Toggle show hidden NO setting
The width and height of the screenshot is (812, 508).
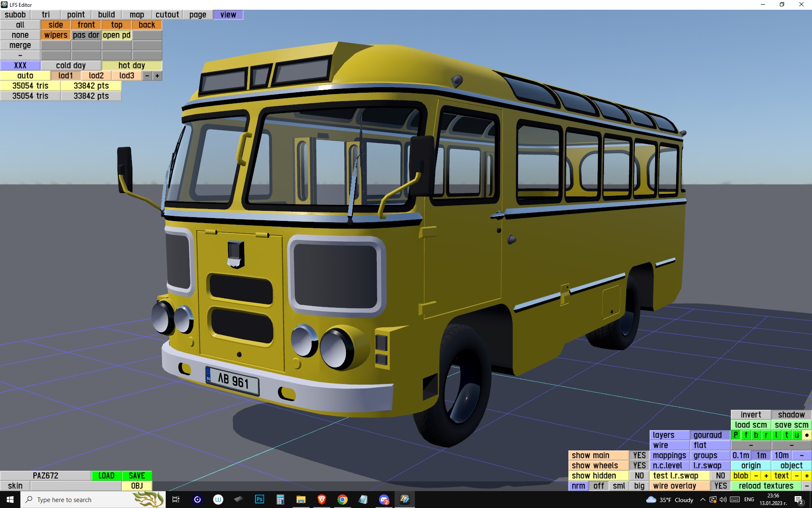(639, 475)
